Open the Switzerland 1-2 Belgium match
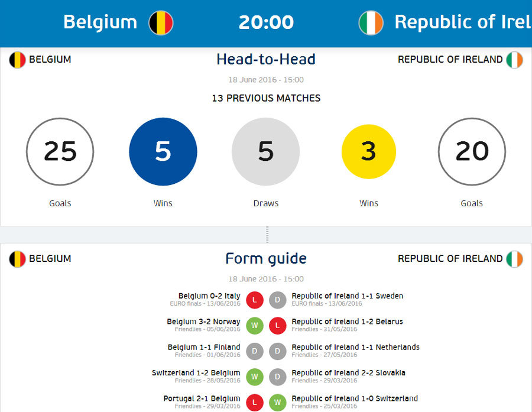Screen dimensions: 532x412 pyautogui.click(x=196, y=373)
